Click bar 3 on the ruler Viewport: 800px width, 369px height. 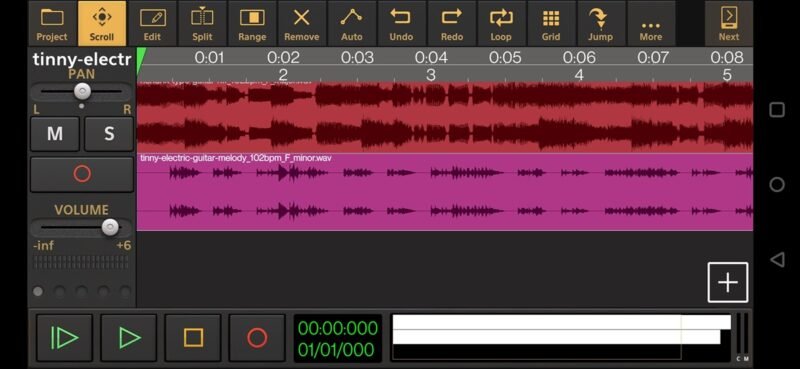(431, 75)
